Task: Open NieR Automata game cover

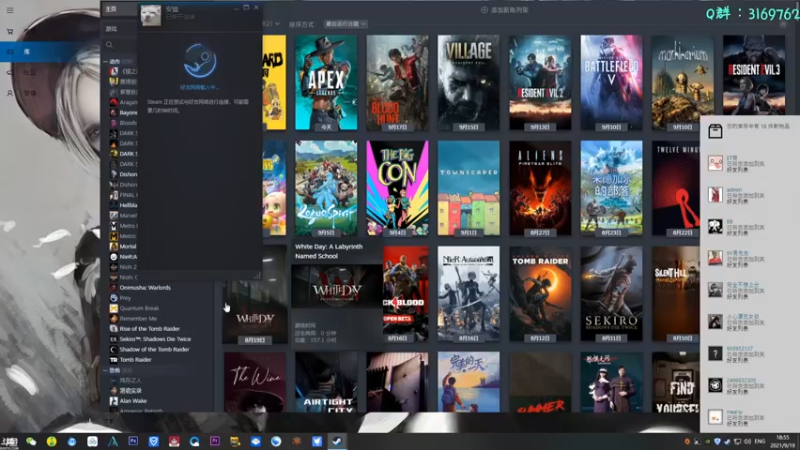Action: [x=468, y=294]
